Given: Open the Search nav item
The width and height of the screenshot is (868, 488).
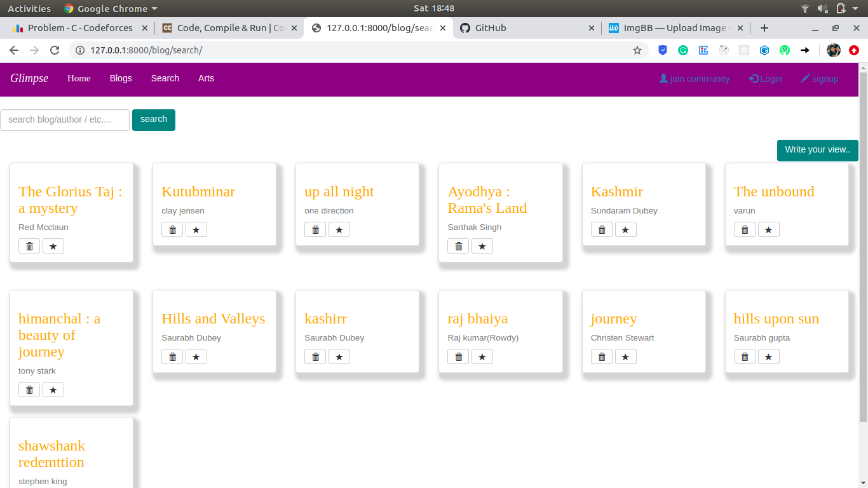Looking at the screenshot, I should click(x=165, y=78).
